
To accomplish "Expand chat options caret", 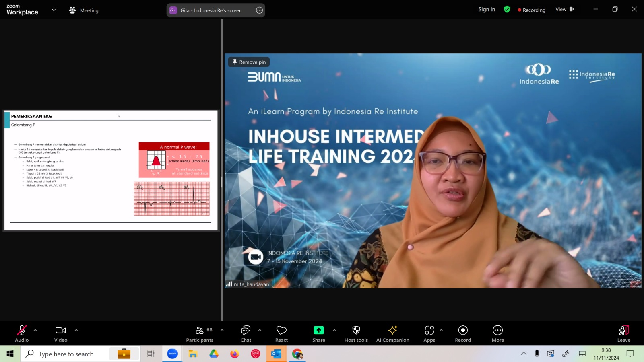I will pos(260,330).
